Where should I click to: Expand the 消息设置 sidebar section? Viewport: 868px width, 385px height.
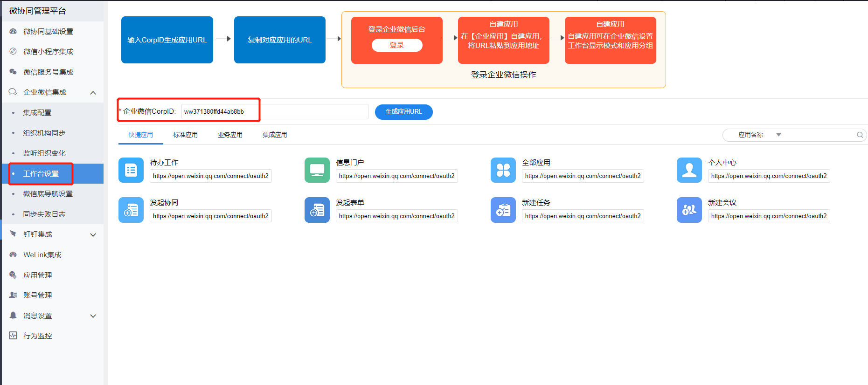(93, 316)
